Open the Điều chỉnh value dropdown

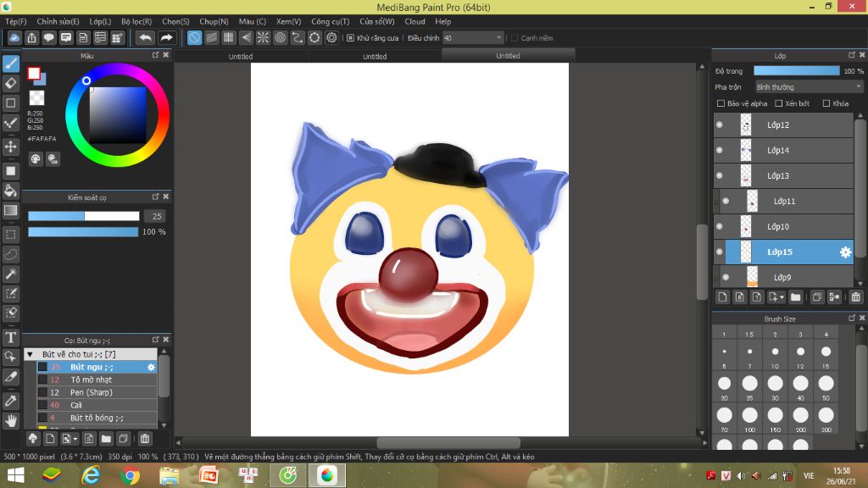pyautogui.click(x=498, y=38)
